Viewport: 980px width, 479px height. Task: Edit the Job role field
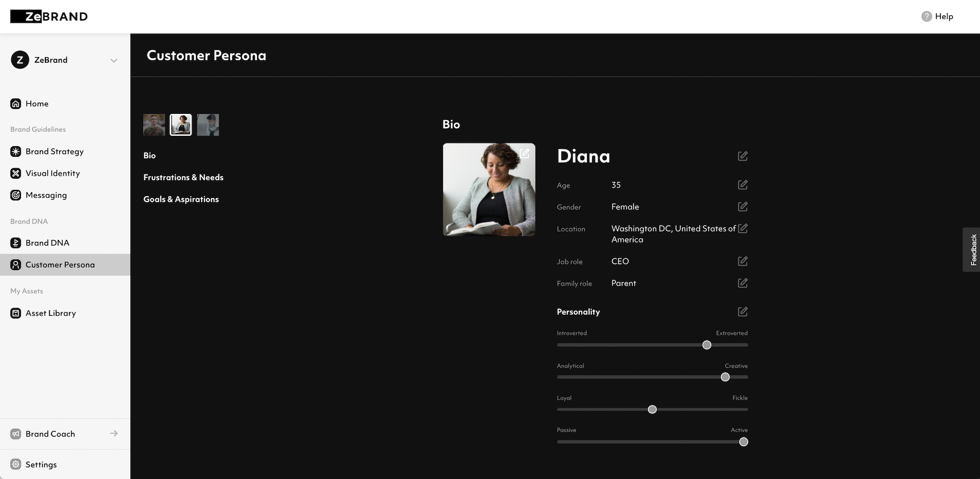(x=743, y=261)
